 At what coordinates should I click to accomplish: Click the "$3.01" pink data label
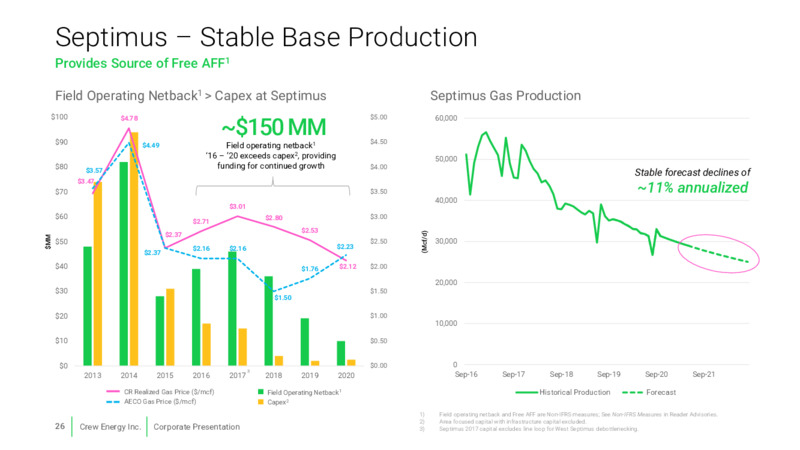tap(237, 207)
